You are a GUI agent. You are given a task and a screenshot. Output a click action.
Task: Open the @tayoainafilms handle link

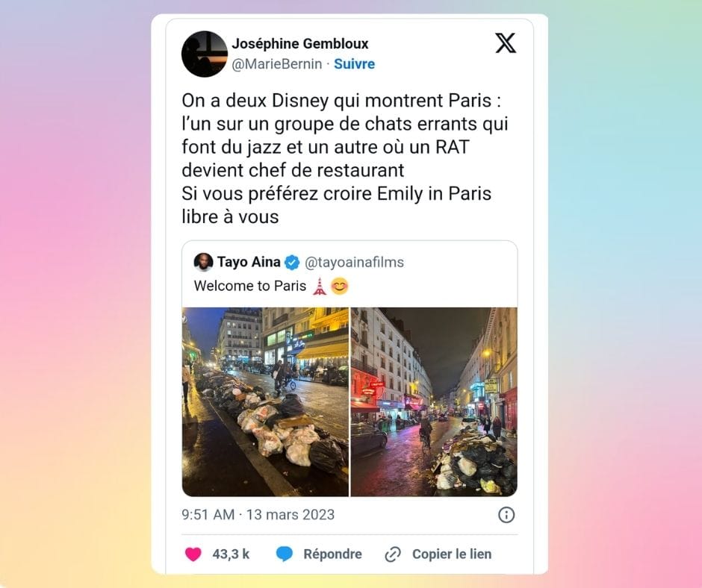[354, 262]
